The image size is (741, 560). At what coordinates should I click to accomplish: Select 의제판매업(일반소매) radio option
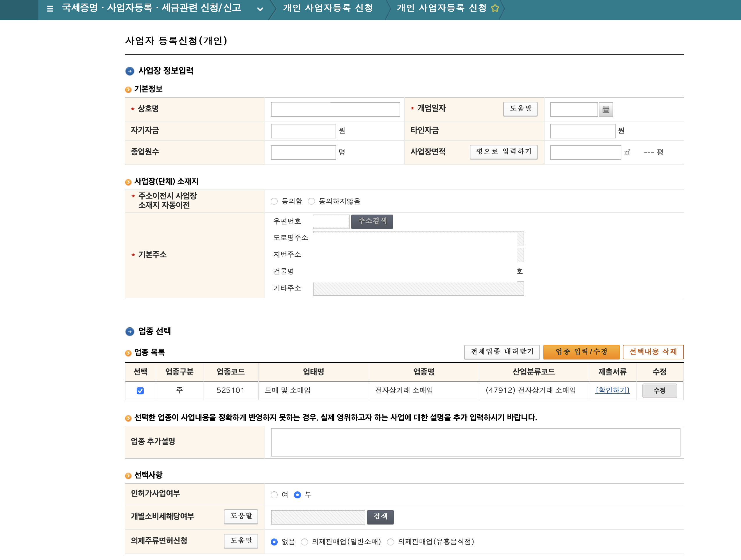click(304, 542)
